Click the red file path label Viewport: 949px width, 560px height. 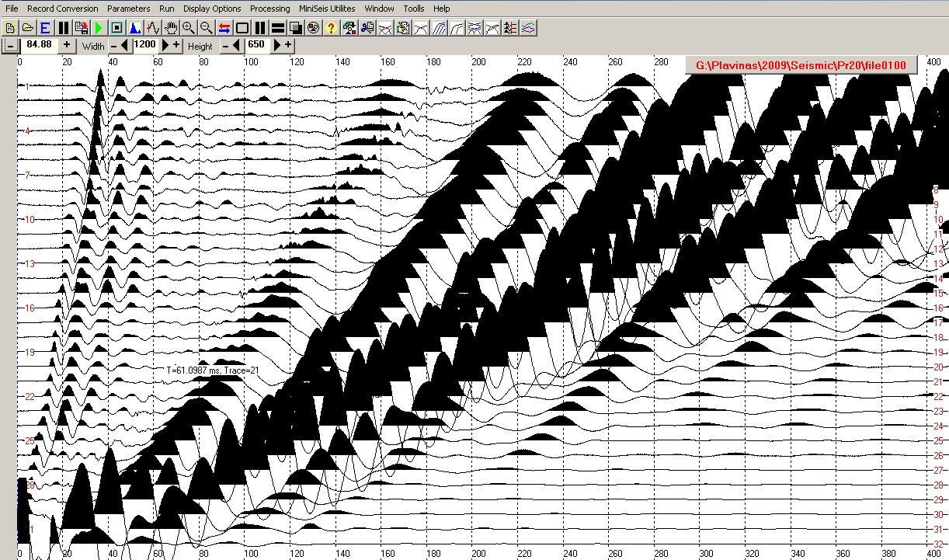[801, 65]
